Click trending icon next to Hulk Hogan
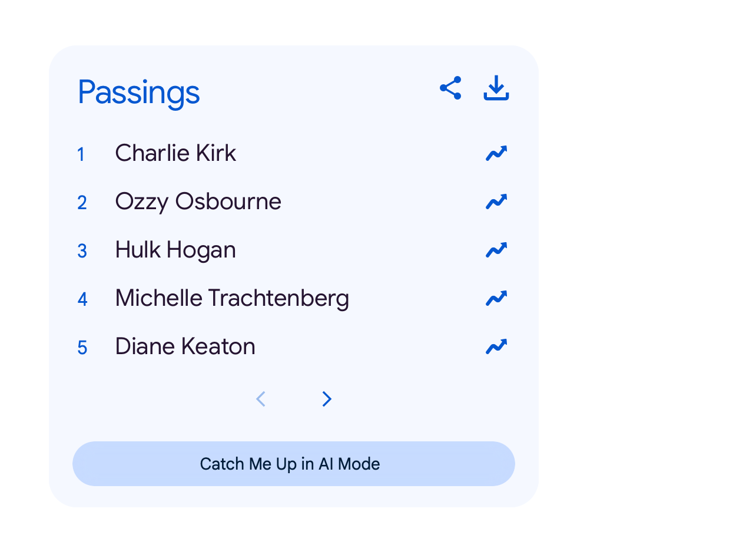756x548 pixels. [x=496, y=250]
